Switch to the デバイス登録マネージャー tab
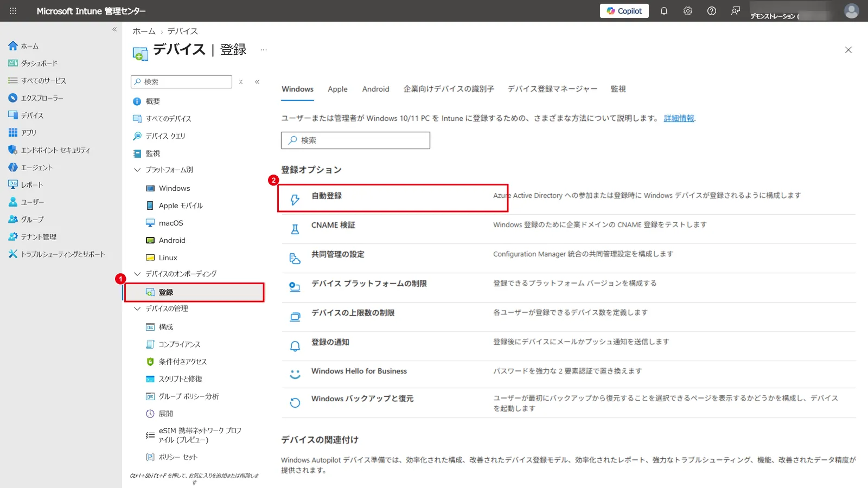 coord(552,89)
